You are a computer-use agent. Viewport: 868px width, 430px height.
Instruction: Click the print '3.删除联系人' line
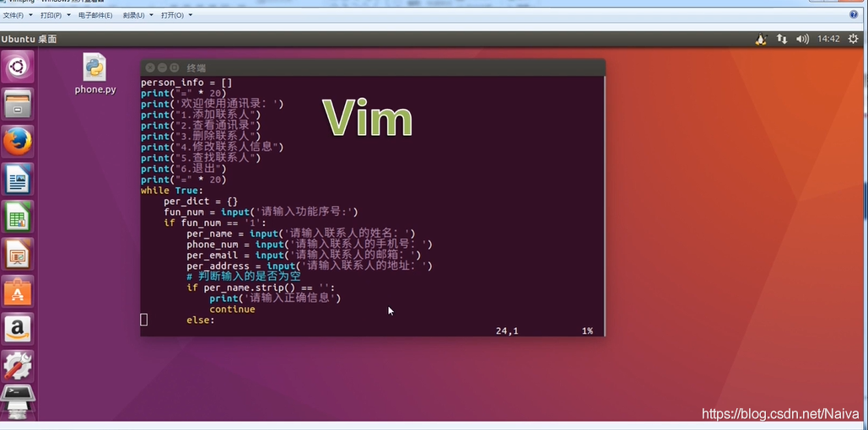pos(201,137)
